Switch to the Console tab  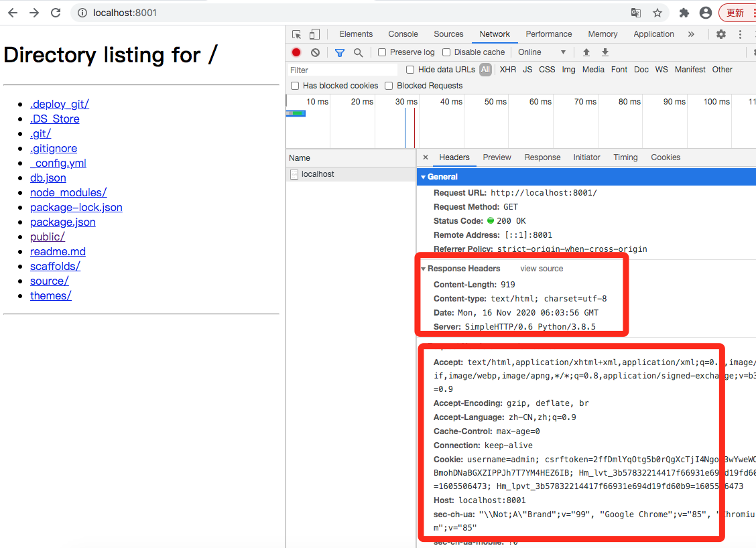(x=403, y=34)
